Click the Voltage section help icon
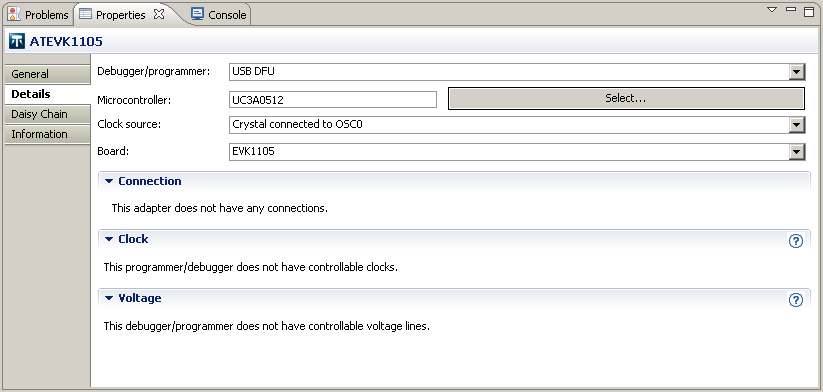The width and height of the screenshot is (823, 392). [x=796, y=300]
